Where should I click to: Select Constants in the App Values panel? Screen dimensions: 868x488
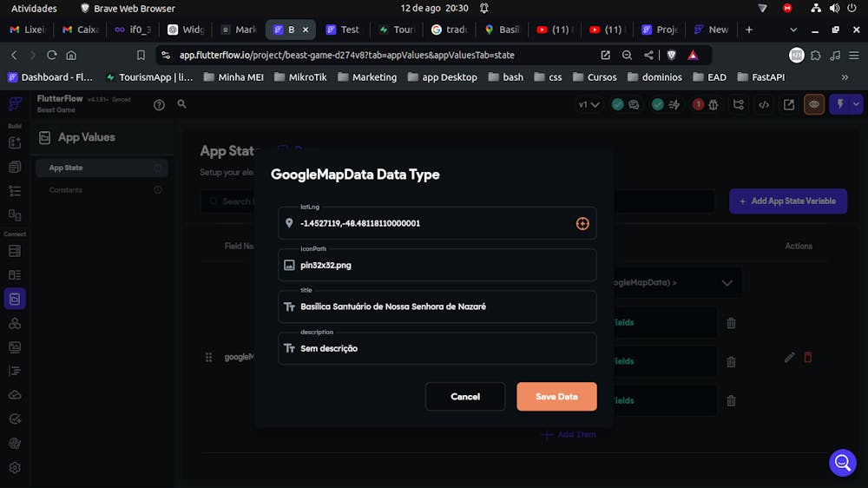[x=66, y=190]
